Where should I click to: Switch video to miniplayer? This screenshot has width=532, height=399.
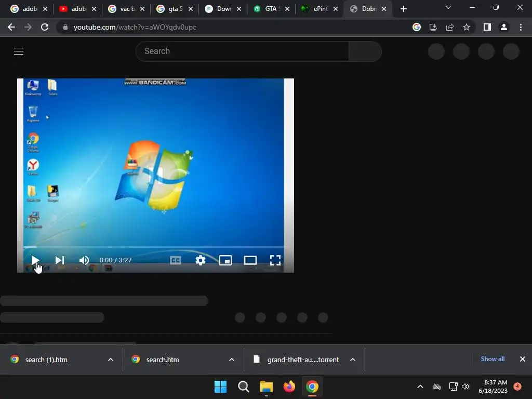(x=225, y=260)
